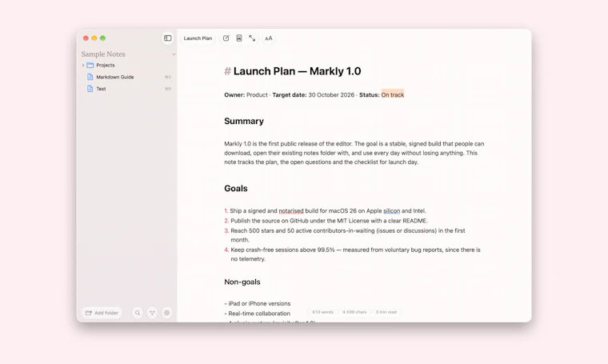
Task: Click the underlined word 'notarised'
Action: pos(291,211)
